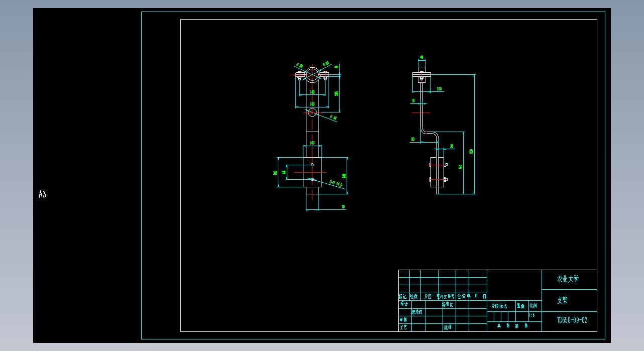The height and width of the screenshot is (351, 644).
Task: Click the clamp circle atop front view
Action: pos(312,74)
